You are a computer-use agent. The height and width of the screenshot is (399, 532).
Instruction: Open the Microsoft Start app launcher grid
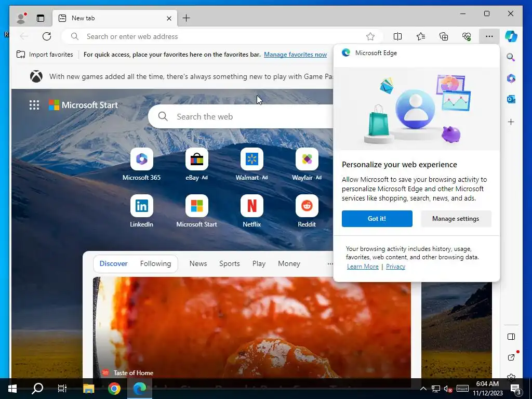(x=34, y=105)
